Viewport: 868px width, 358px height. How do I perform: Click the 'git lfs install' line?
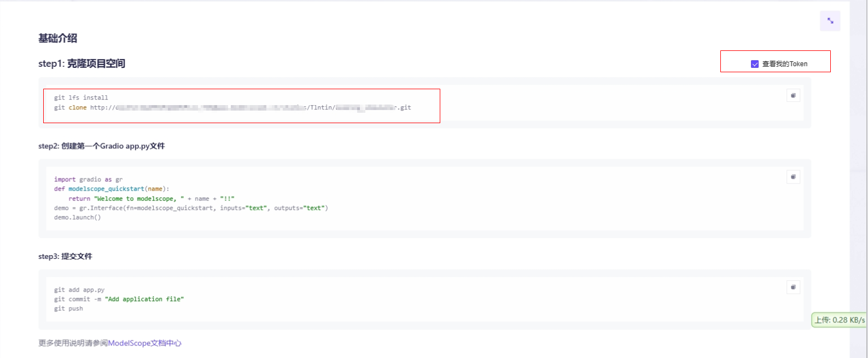point(81,97)
